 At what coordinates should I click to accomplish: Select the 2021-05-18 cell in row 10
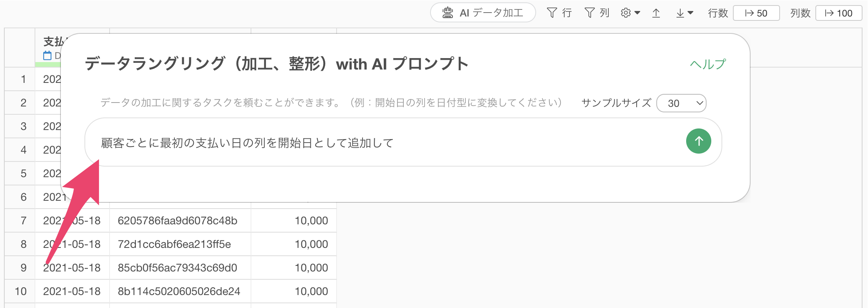72,291
